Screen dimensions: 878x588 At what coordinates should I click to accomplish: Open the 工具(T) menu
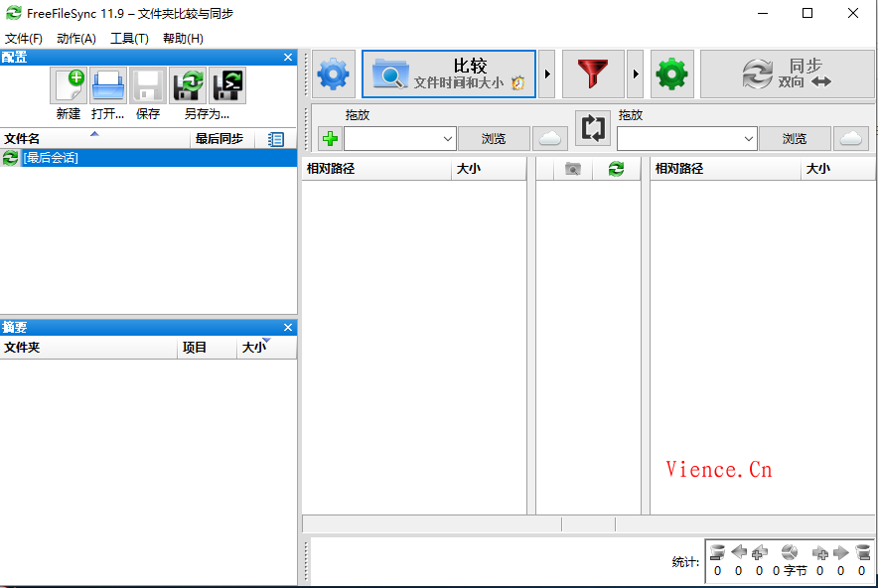coord(129,38)
